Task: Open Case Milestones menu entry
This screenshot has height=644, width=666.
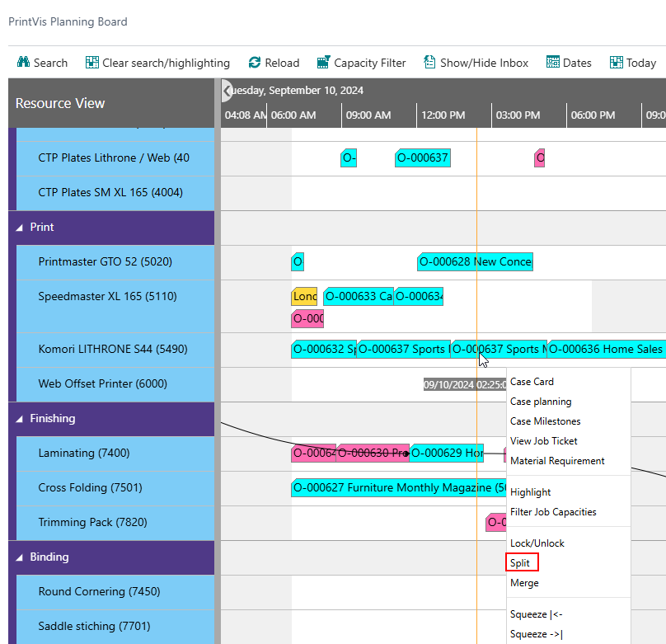Action: click(545, 421)
